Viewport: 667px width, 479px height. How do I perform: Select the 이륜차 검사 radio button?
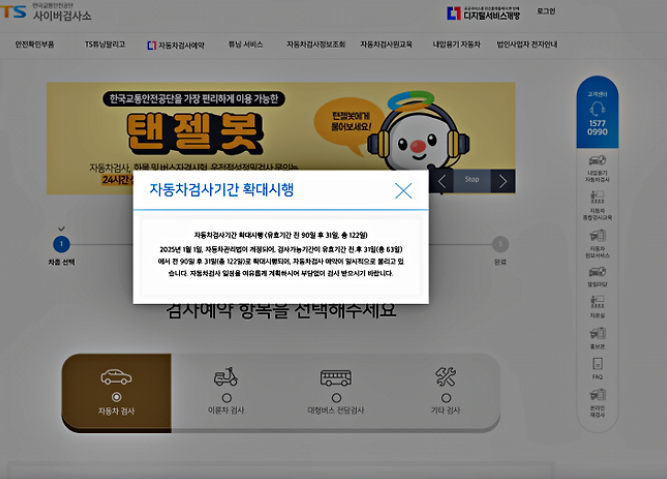[x=227, y=398]
